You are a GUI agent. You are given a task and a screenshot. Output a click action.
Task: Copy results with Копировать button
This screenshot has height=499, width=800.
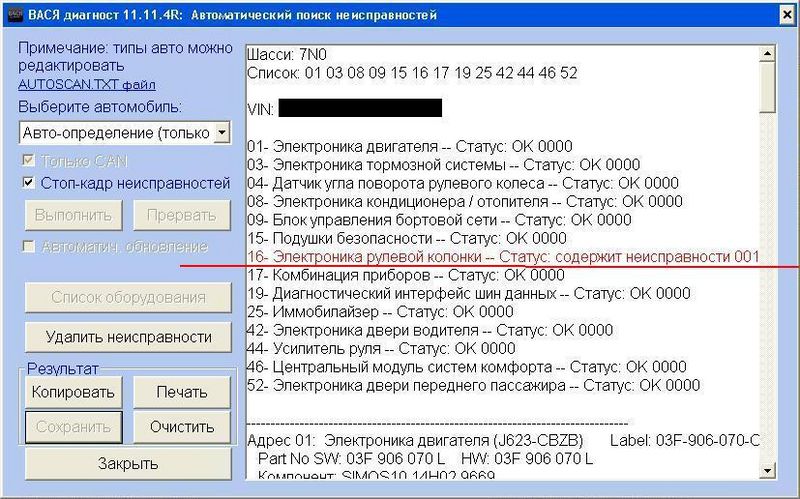tap(73, 392)
